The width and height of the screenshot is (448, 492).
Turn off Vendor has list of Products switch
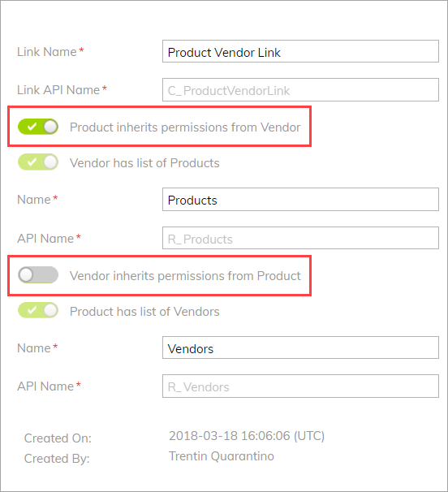38,162
